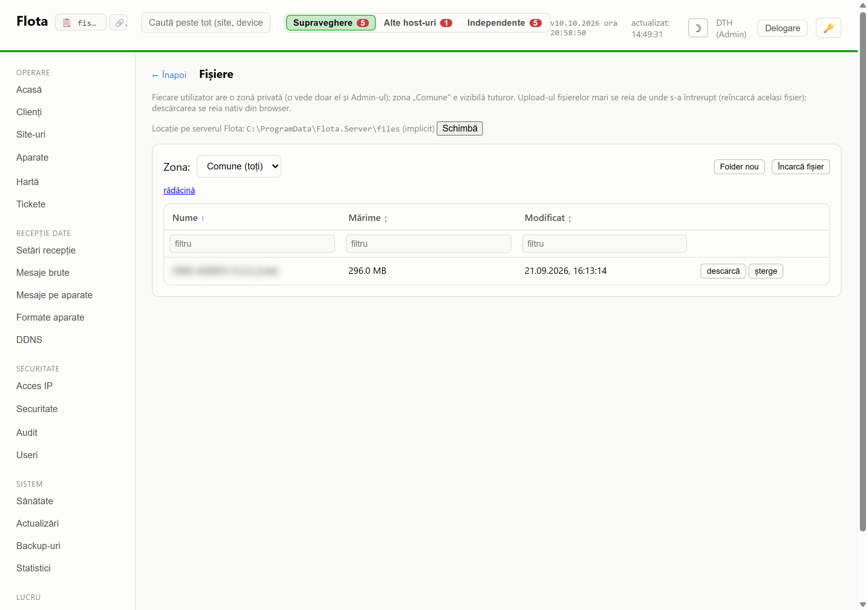Image resolution: width=868 pixels, height=610 pixels.
Task: Focus the Nume filter field
Action: [x=252, y=244]
